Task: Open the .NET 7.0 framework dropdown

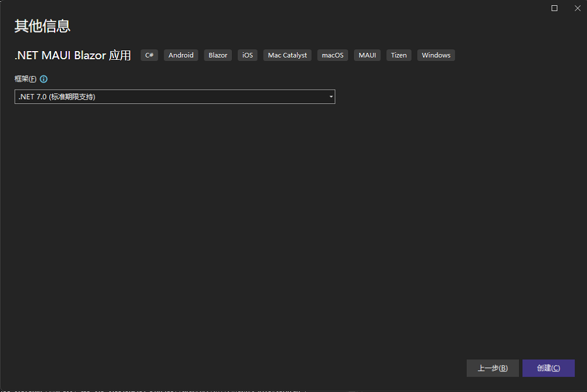Action: [175, 97]
